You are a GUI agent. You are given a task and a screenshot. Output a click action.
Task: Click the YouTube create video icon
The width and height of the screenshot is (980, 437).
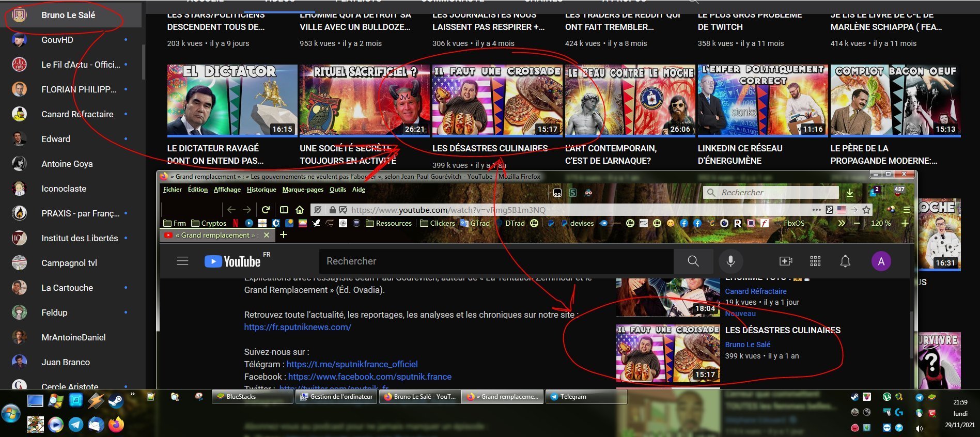[786, 261]
